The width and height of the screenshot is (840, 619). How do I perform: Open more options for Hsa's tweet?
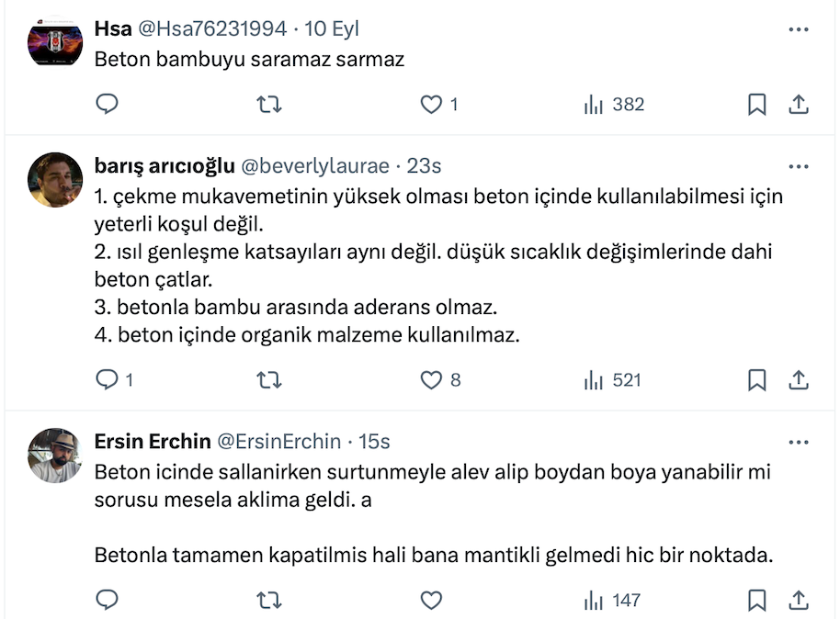point(799,29)
